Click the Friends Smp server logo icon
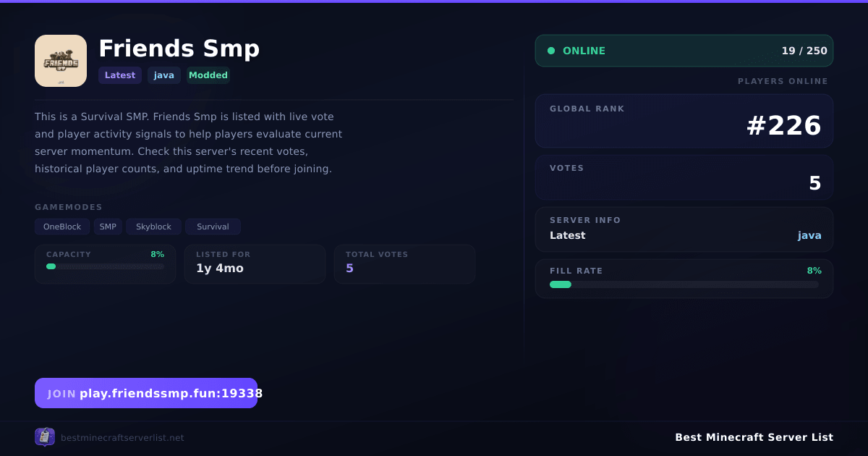868x456 pixels. pos(61,61)
